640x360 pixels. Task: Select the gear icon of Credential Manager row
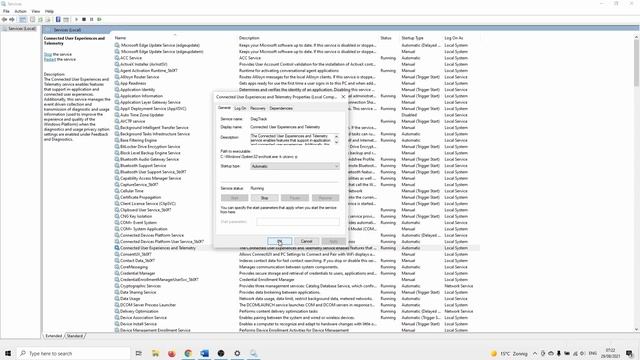coord(117,273)
